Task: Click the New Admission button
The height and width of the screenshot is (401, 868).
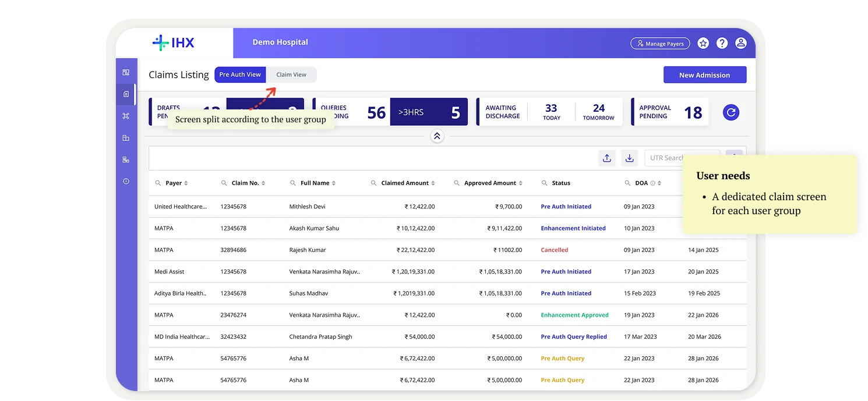Action: 705,75
